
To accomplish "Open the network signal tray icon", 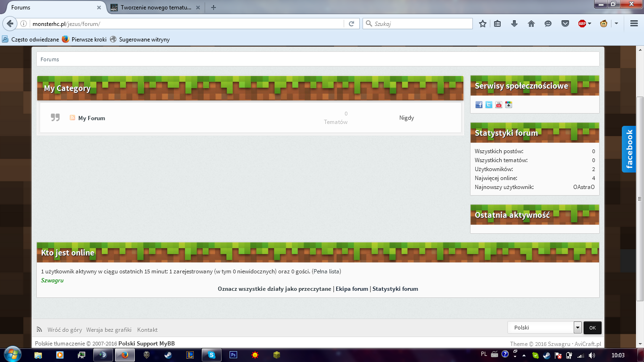I will click(581, 355).
